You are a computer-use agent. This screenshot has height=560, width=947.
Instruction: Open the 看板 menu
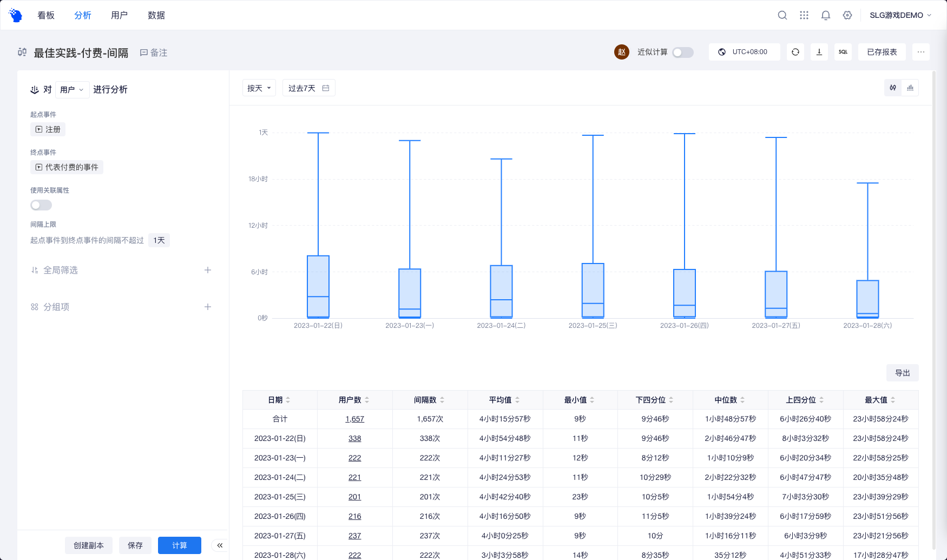tap(46, 15)
